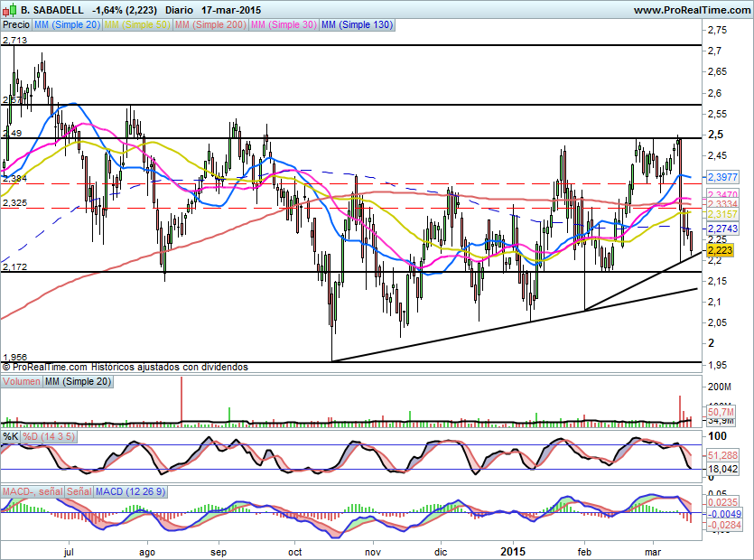This screenshot has height=560, width=754.
Task: Click the 200M volume axis label
Action: point(720,387)
